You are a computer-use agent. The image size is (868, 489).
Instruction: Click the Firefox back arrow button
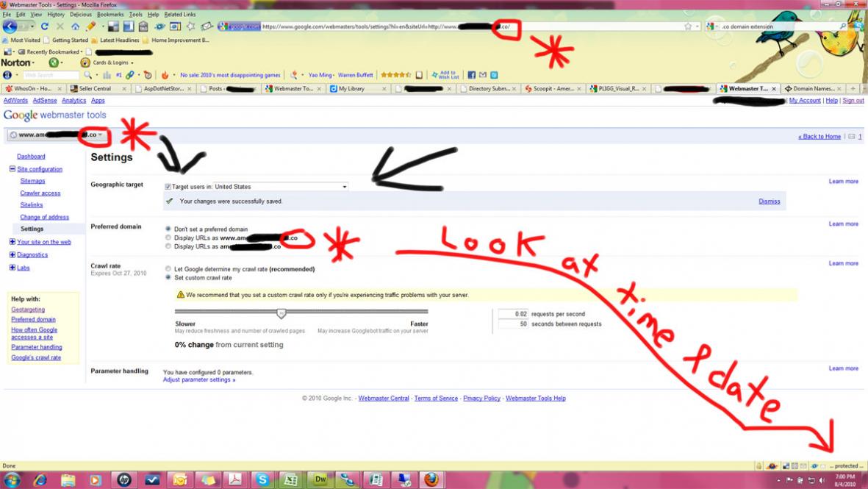(10, 26)
